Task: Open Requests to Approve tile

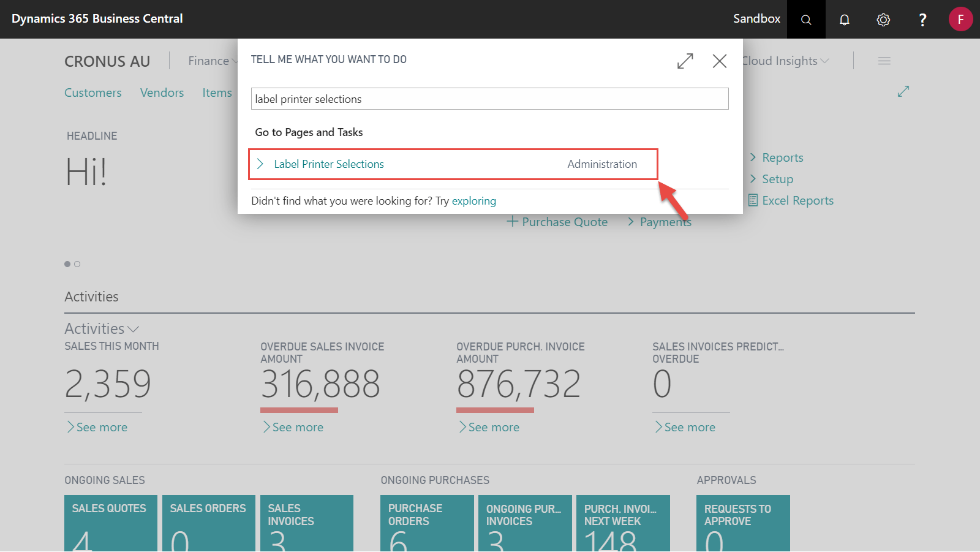Action: click(743, 524)
